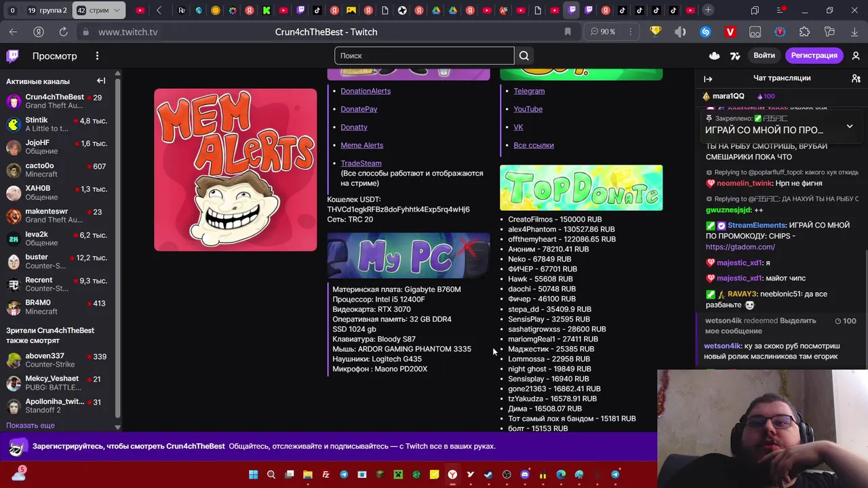Open the browser extensions puzzle icon
Screen dimensions: 868x488
[805, 32]
